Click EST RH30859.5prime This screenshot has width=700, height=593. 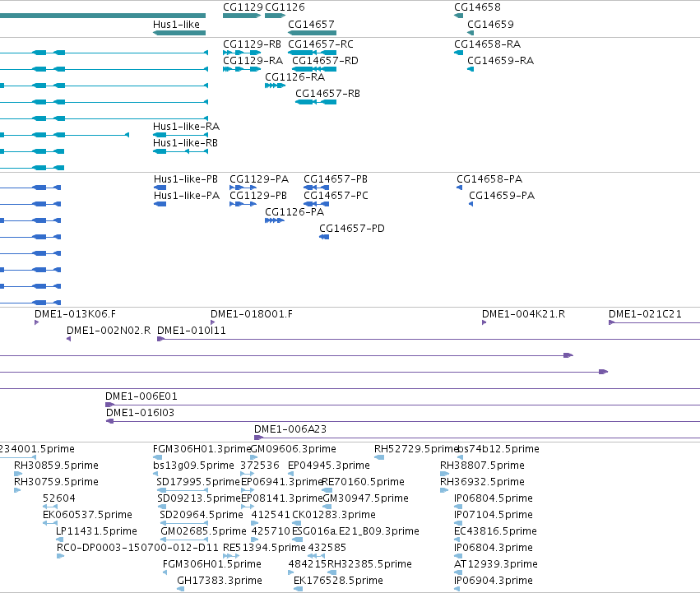coord(56,466)
